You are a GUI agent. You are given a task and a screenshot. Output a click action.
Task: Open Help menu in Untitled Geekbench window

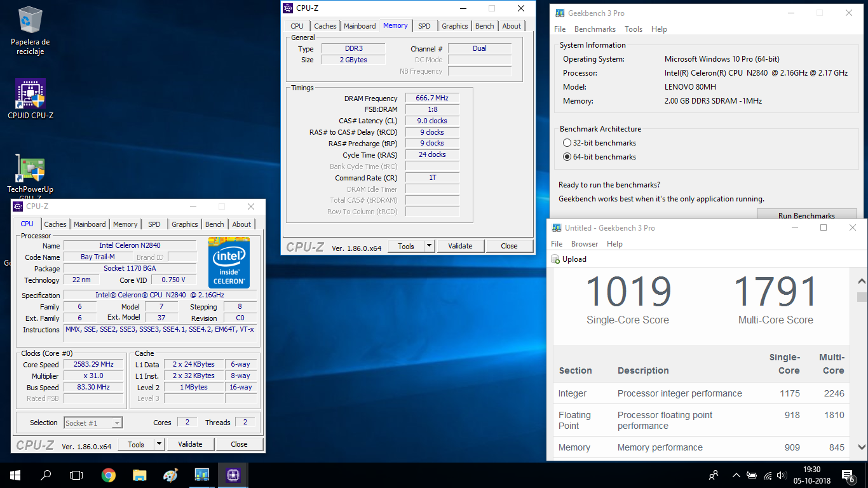614,244
